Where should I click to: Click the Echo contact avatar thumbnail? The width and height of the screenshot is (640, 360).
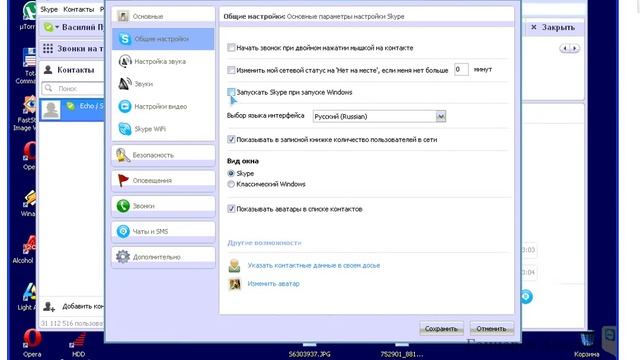pos(51,110)
